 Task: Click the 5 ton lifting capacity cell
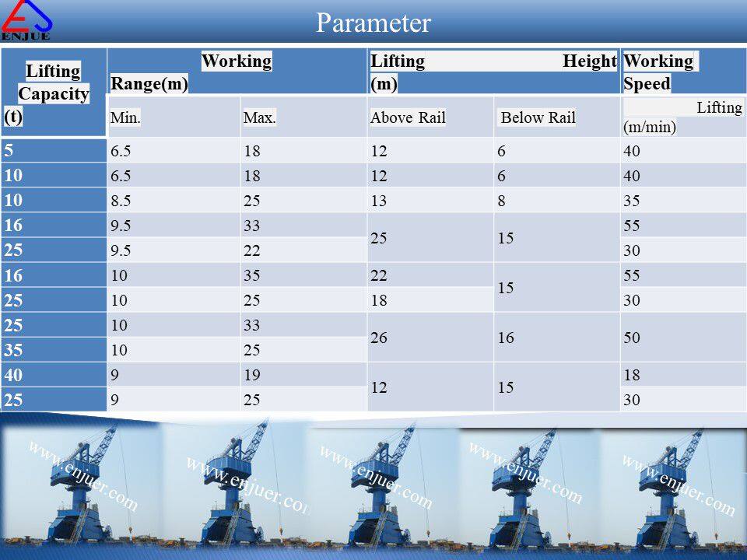click(x=54, y=151)
